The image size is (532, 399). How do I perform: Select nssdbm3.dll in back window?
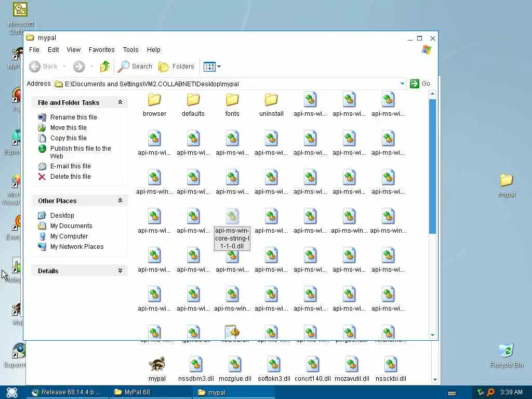pyautogui.click(x=196, y=369)
